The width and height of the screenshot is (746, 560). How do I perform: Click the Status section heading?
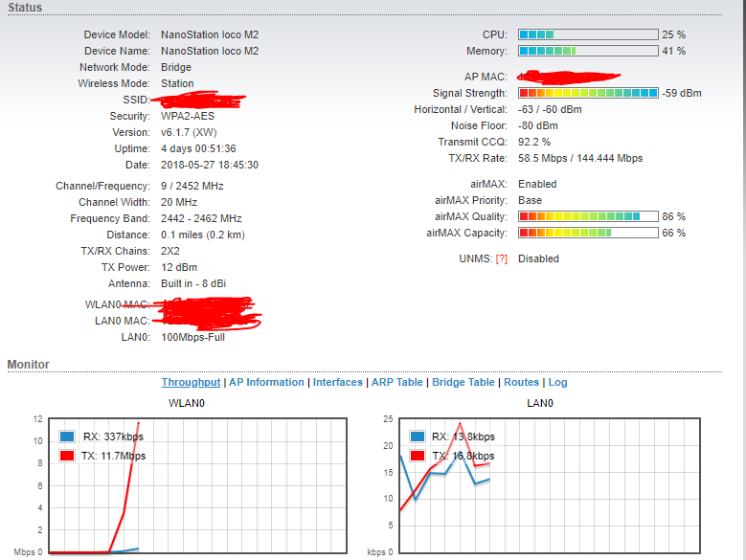coord(25,8)
